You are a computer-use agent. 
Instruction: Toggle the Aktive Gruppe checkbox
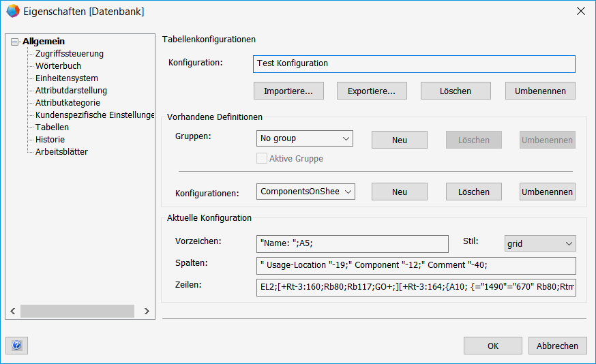[261, 159]
